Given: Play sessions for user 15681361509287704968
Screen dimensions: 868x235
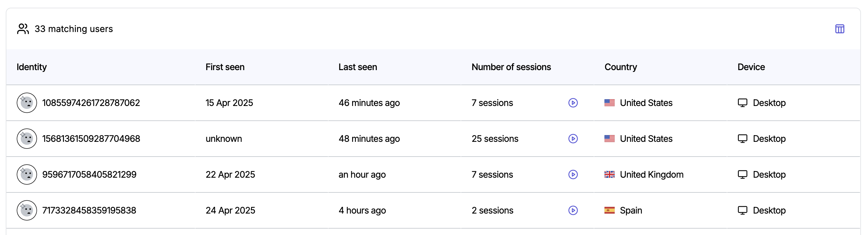Looking at the screenshot, I should click(x=573, y=139).
